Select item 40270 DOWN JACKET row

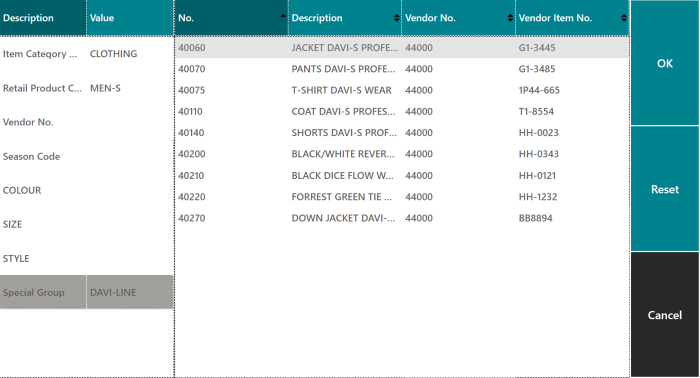(x=402, y=218)
